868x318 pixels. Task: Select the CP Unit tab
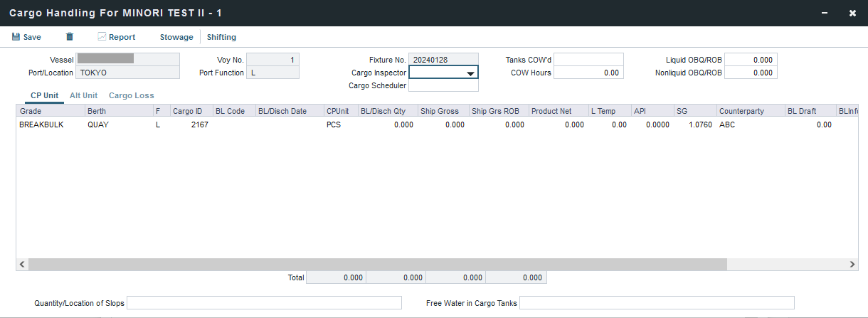point(44,95)
